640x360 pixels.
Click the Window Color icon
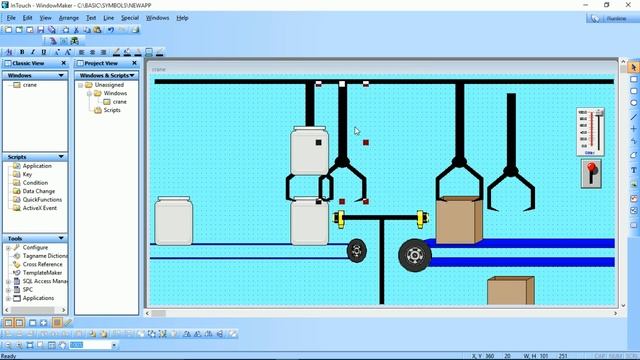coord(149,52)
